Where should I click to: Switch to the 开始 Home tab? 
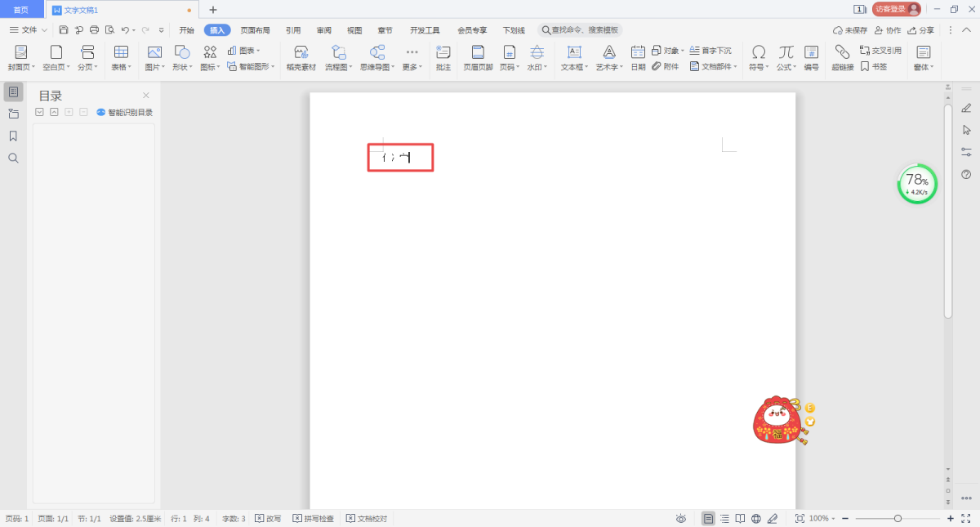[x=186, y=30]
